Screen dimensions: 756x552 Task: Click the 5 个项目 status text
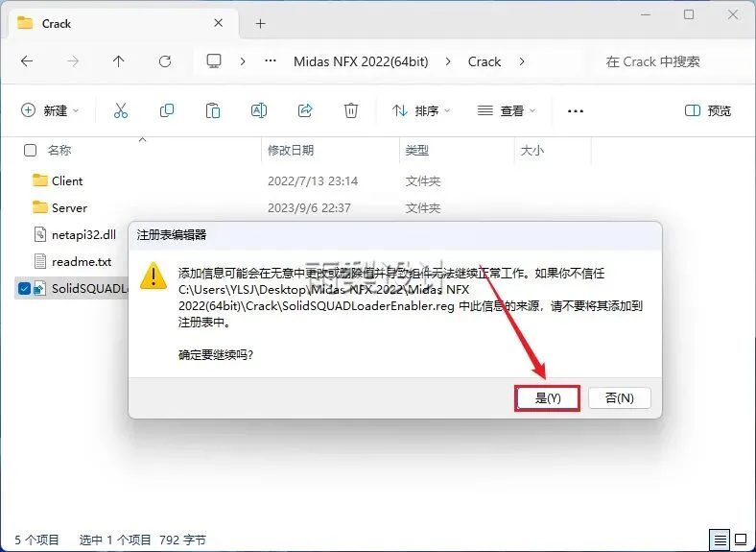36,540
